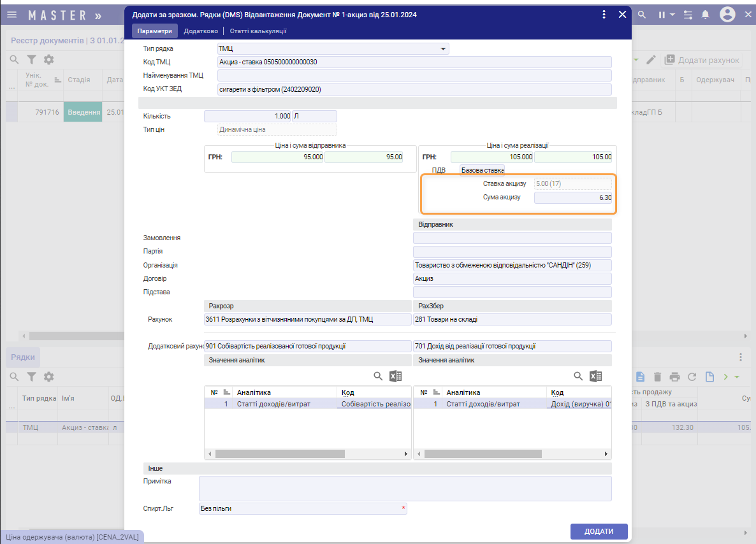Export right analytics table to Excel
756x544 pixels.
tap(596, 376)
